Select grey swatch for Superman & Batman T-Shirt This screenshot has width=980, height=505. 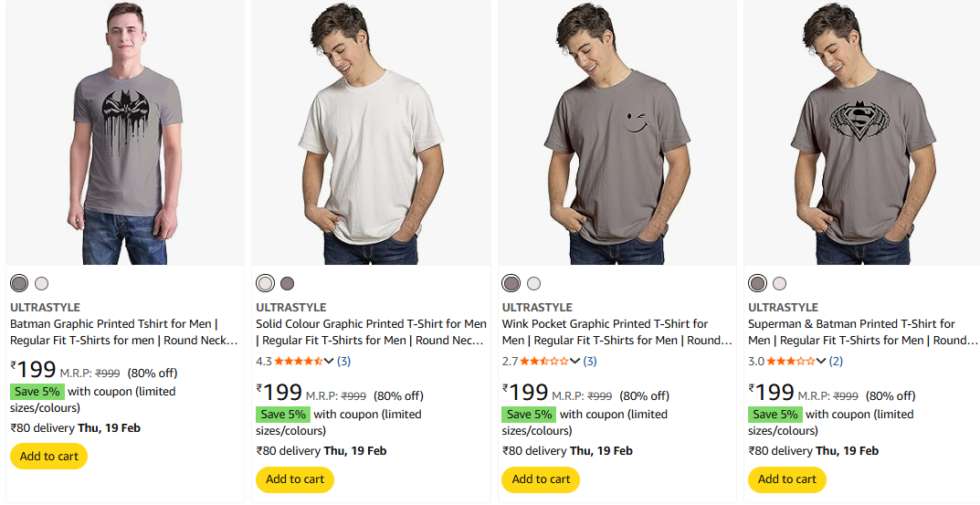pyautogui.click(x=757, y=283)
